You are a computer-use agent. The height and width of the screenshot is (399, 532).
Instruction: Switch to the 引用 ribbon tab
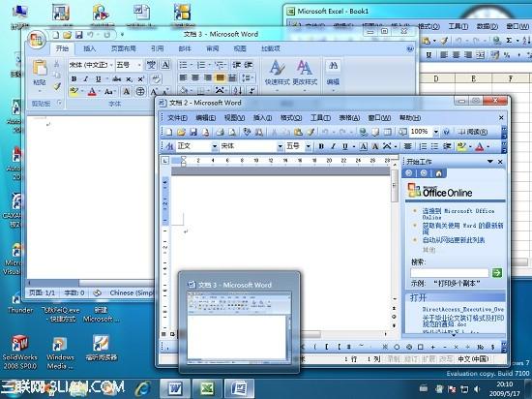tap(157, 48)
